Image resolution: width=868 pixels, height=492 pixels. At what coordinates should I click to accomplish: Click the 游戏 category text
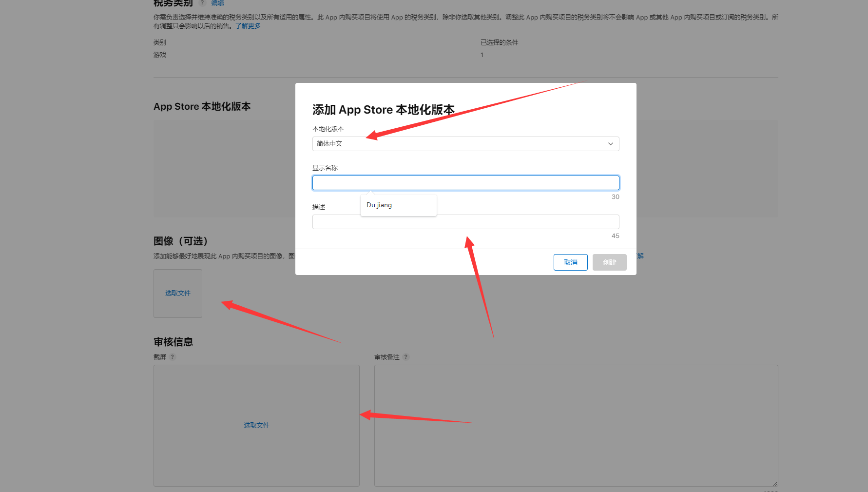tap(160, 55)
